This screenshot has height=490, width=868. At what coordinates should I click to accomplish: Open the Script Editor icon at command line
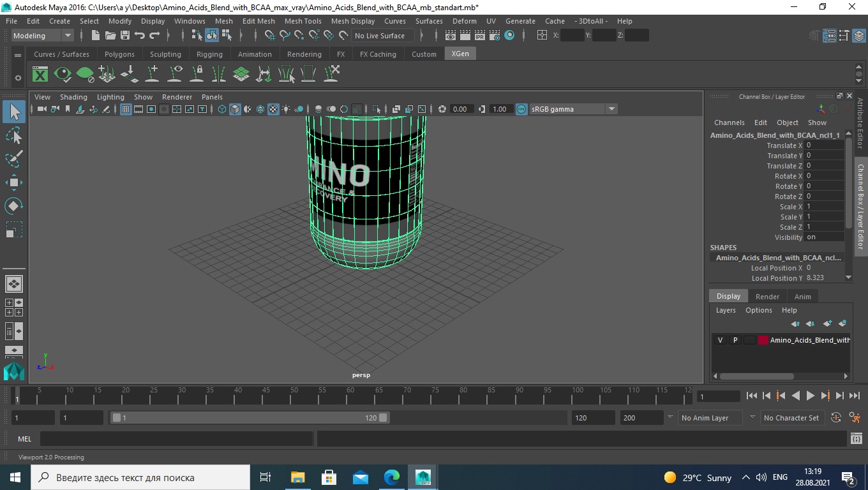(857, 439)
